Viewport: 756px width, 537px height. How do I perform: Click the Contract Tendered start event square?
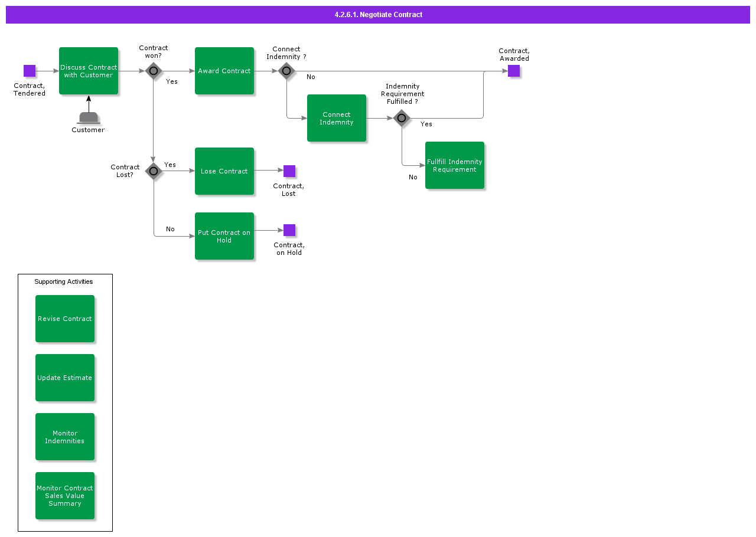(30, 71)
